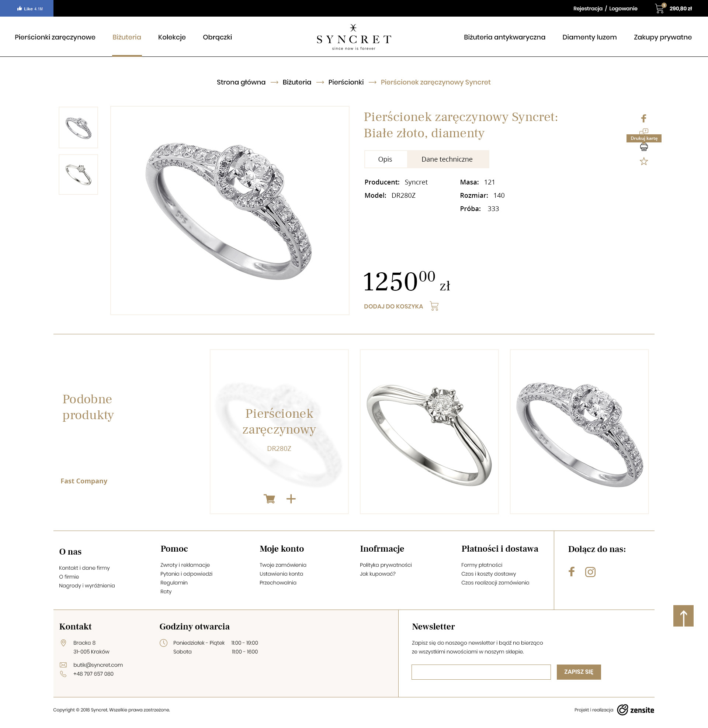The width and height of the screenshot is (708, 728).
Task: Click the ZAPISZ SIĘ newsletter button
Action: [579, 672]
